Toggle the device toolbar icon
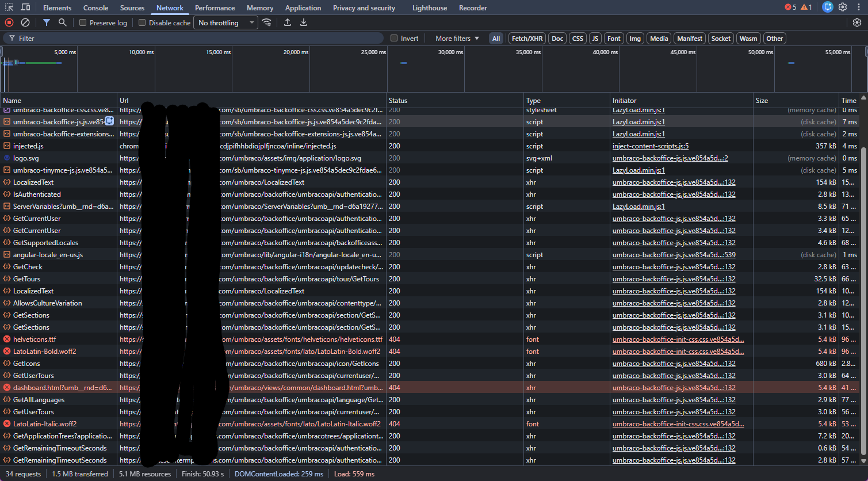 tap(26, 7)
